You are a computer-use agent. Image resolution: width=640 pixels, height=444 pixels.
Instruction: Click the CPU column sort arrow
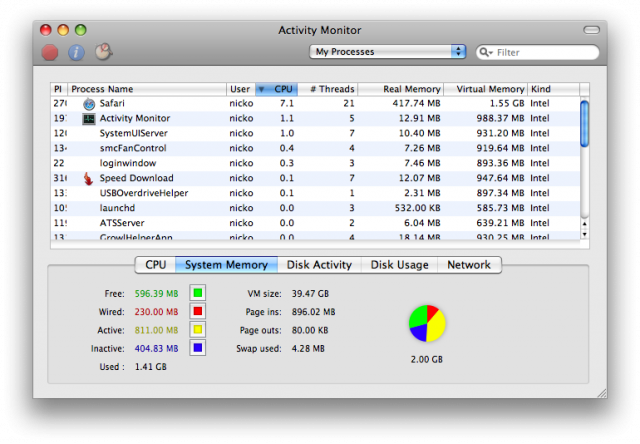pyautogui.click(x=261, y=89)
